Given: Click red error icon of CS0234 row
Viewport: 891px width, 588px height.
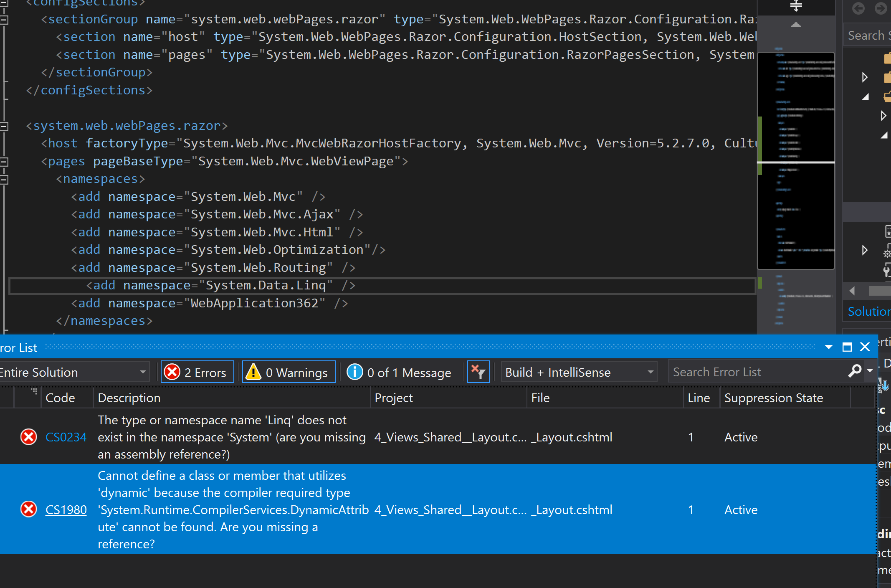Looking at the screenshot, I should click(29, 437).
